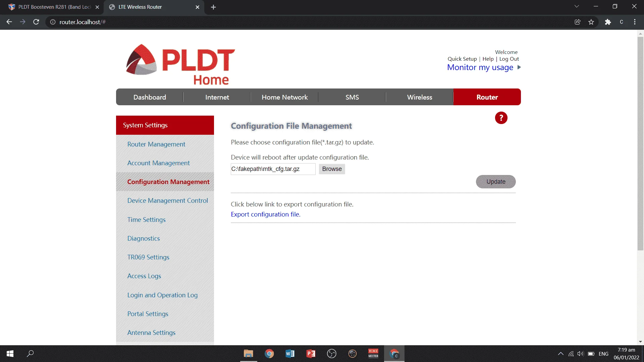
Task: Open the Internet tab
Action: (217, 97)
